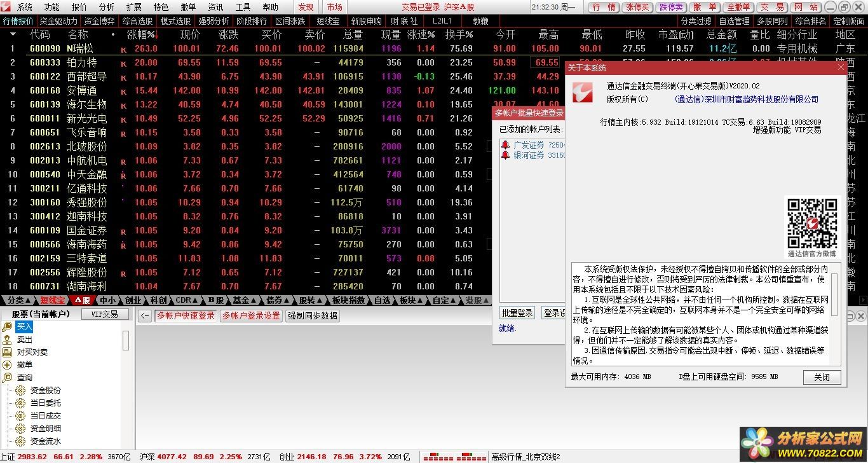Screen dimensions: 868x463
Task: Close the 关于本系统 dialog with X
Action: (841, 67)
